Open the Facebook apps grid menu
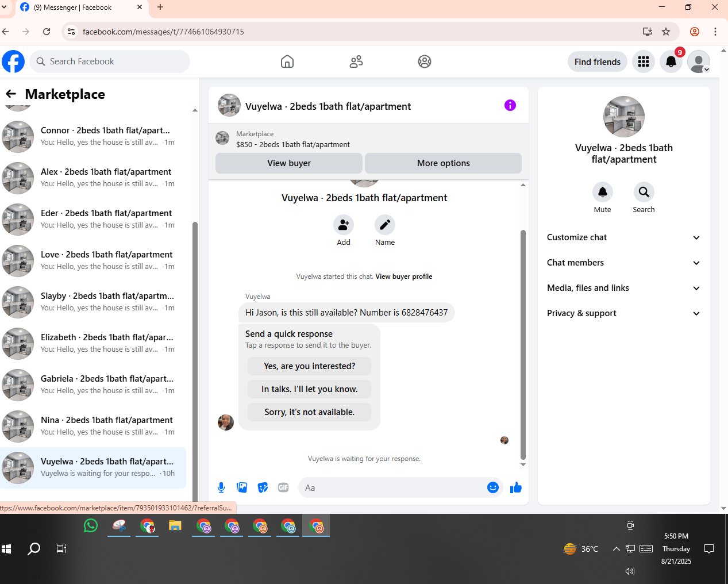 [644, 62]
